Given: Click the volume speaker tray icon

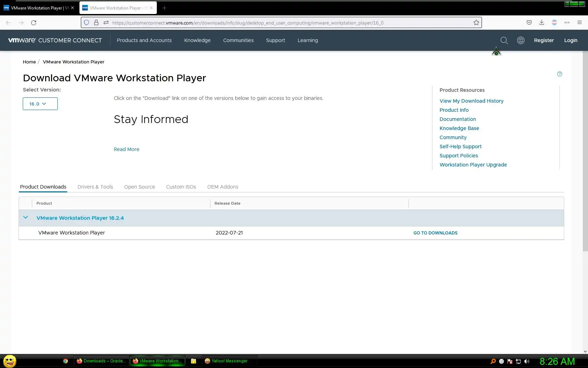Looking at the screenshot, I should 527,361.
